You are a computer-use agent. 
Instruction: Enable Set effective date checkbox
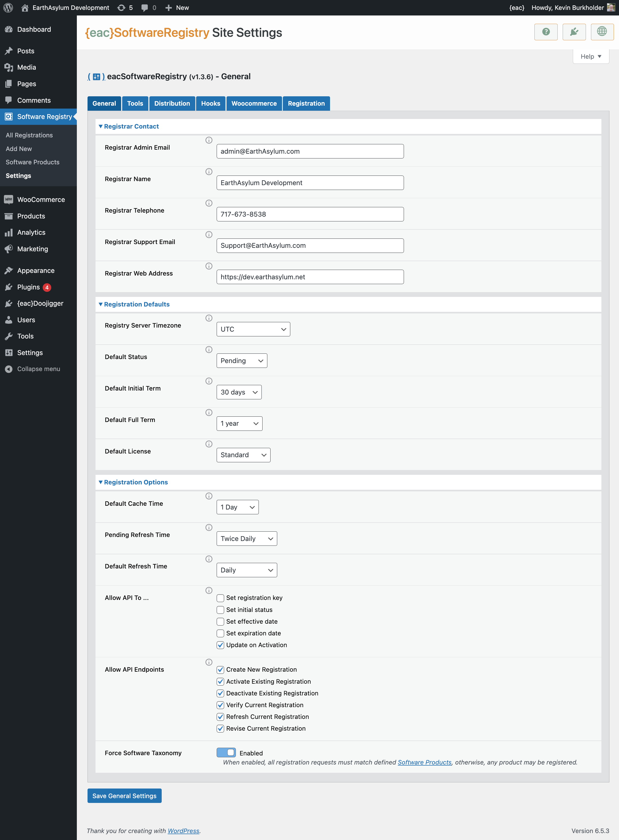pos(220,622)
